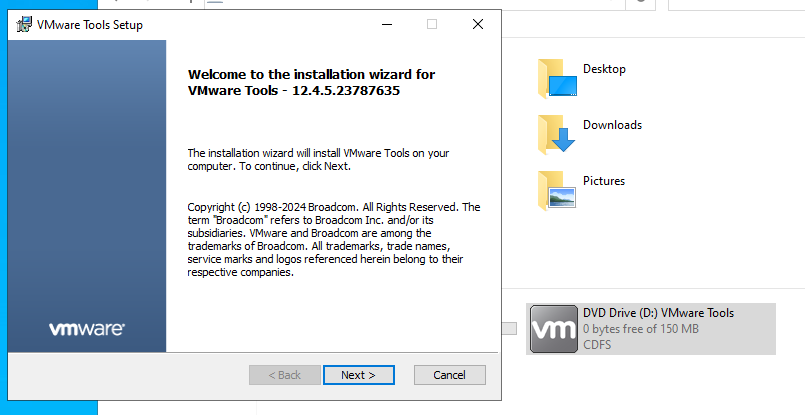Click the DVD Drive (D:) VMware Tools name
The height and width of the screenshot is (415, 805).
coord(658,313)
